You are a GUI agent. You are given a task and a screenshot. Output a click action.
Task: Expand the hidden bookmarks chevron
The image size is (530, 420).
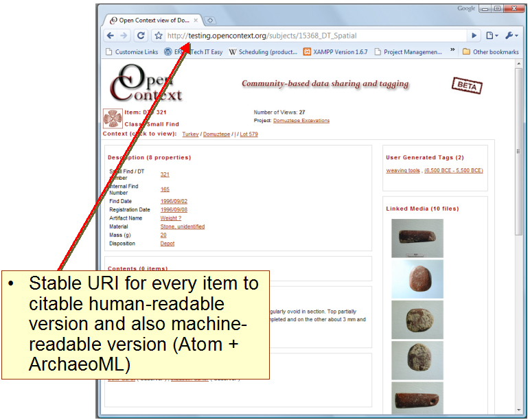pos(452,49)
